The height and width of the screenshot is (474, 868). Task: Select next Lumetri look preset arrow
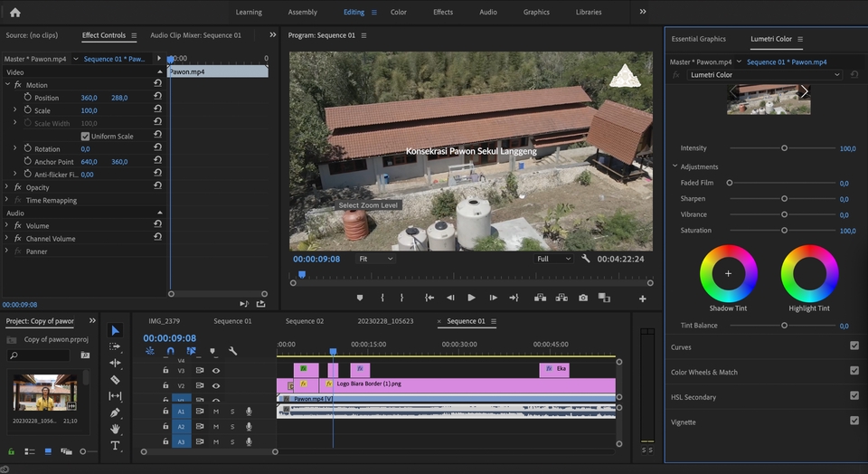coord(805,92)
